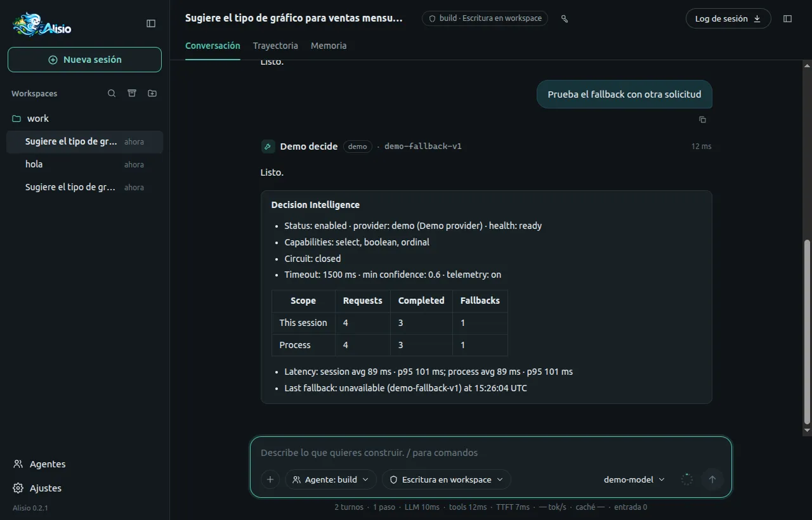Select the highlighted Sugiere el tipo session
This screenshot has width=812, height=520.
[x=84, y=141]
